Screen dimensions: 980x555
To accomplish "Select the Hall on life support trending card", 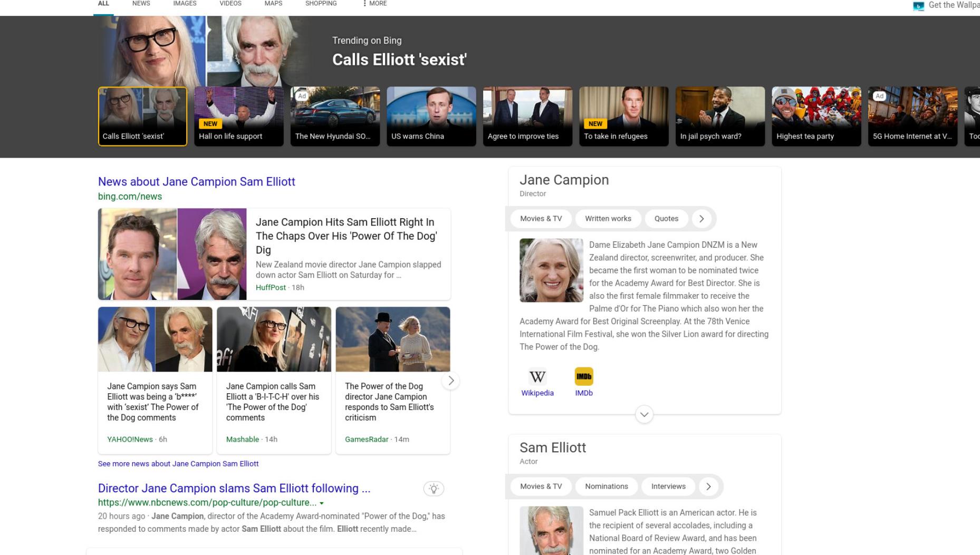I will tap(239, 116).
